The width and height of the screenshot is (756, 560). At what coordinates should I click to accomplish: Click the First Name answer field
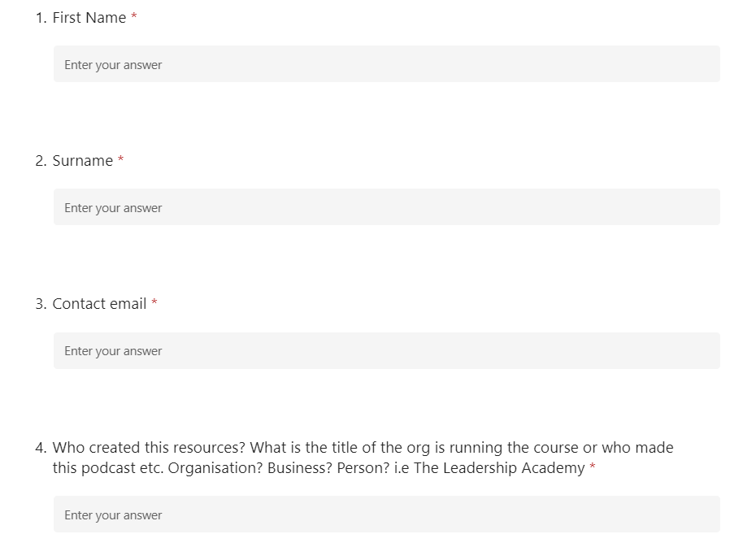click(387, 64)
